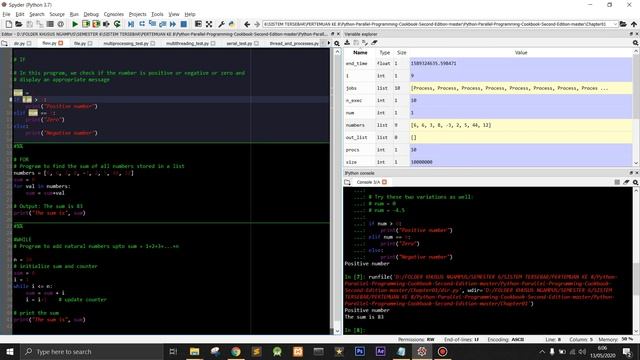This screenshot has height=360, width=640.
Task: Open the Debug menu
Action: tap(91, 14)
